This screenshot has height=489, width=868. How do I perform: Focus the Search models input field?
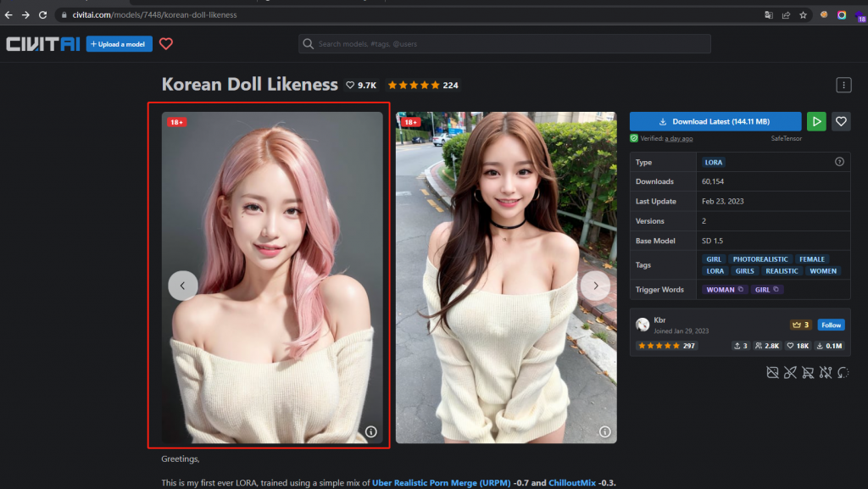coord(504,44)
